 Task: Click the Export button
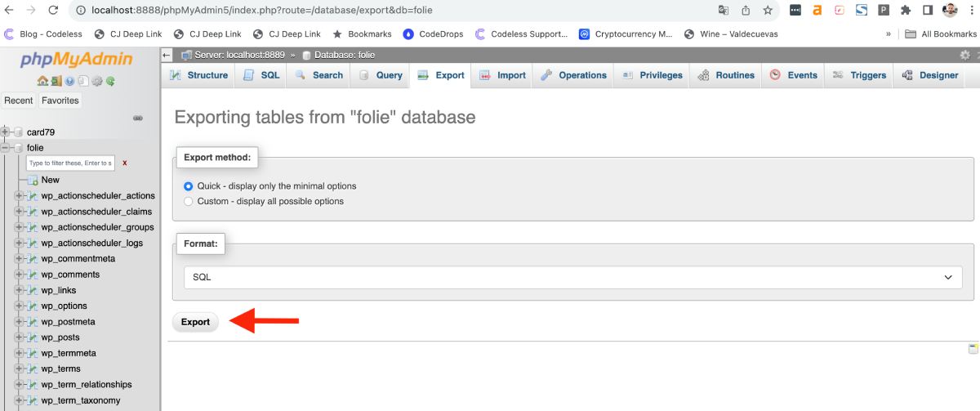195,322
